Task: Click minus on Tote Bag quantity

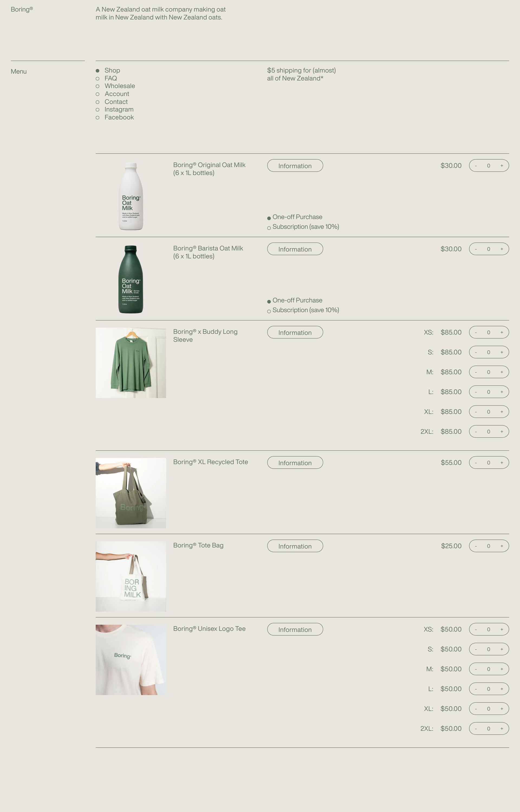Action: coord(476,546)
